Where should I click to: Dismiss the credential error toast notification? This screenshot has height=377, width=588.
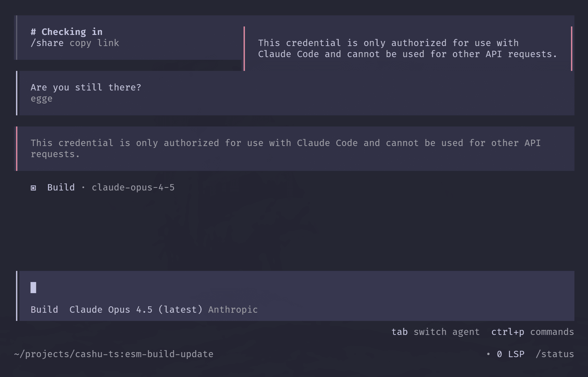pos(407,49)
